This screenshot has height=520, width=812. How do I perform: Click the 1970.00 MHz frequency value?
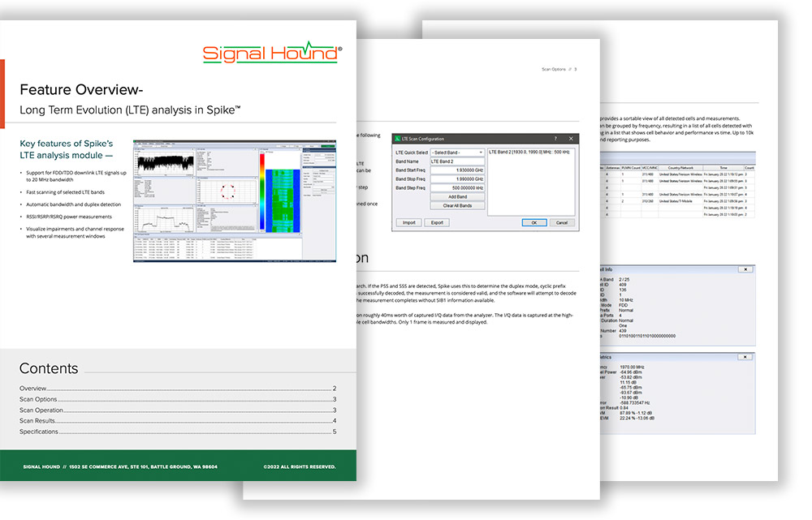[633, 367]
